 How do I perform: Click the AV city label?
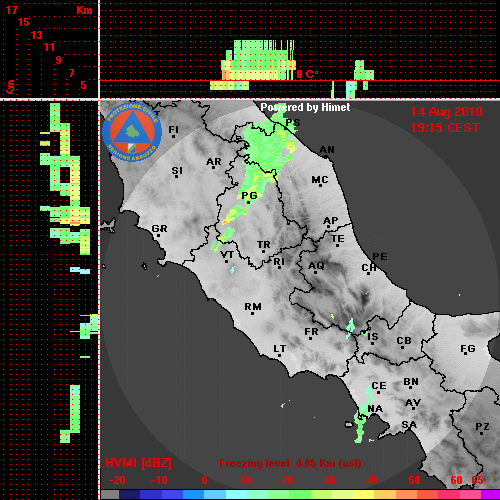(x=413, y=403)
